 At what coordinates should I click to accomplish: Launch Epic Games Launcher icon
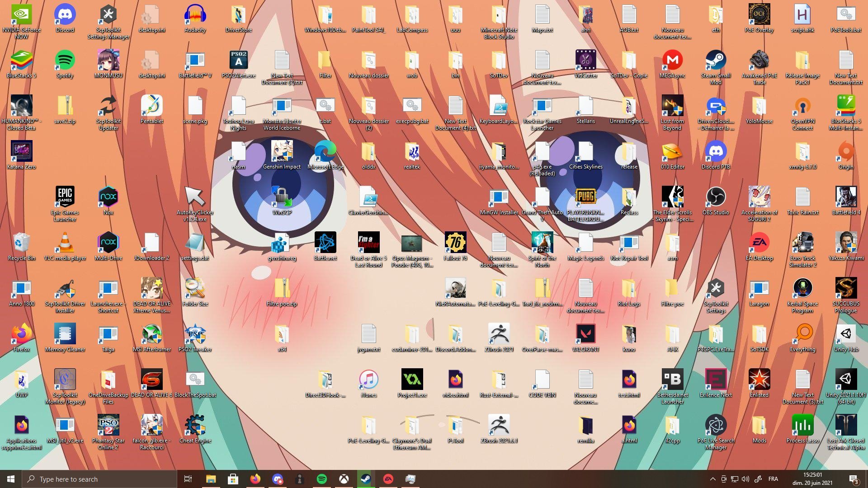coord(65,204)
